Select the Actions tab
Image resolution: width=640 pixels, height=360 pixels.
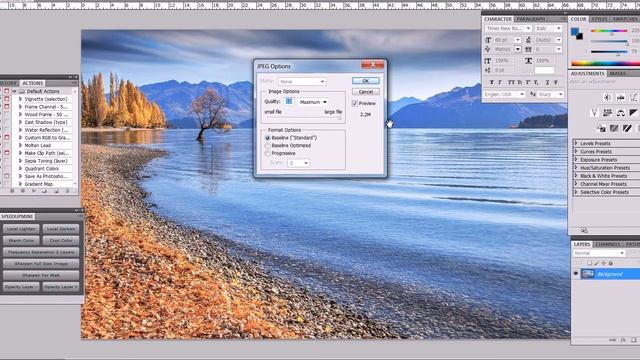(x=33, y=83)
